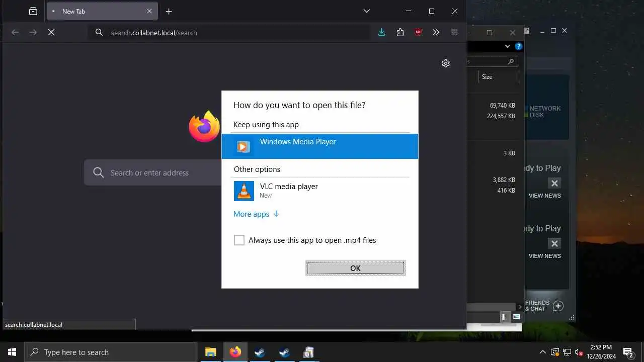Open File Explorer help icon

(x=519, y=46)
